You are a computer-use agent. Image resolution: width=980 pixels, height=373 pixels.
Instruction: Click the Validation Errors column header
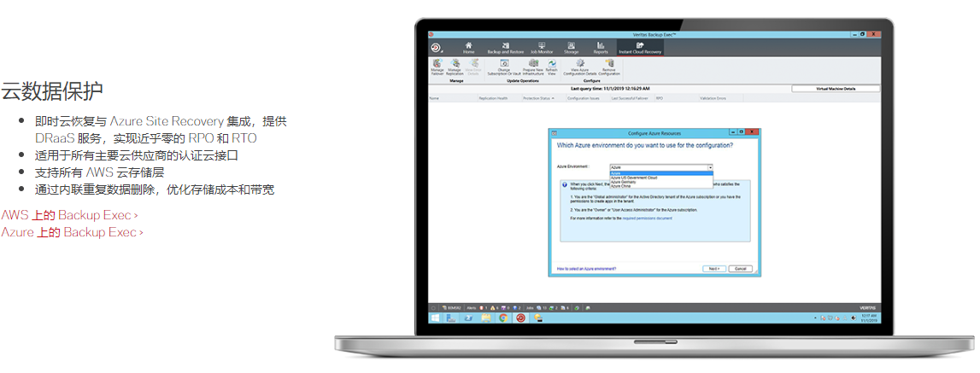coord(720,98)
